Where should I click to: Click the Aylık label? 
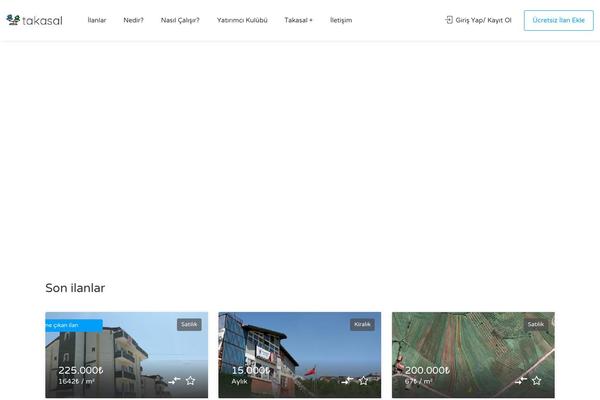pos(240,382)
